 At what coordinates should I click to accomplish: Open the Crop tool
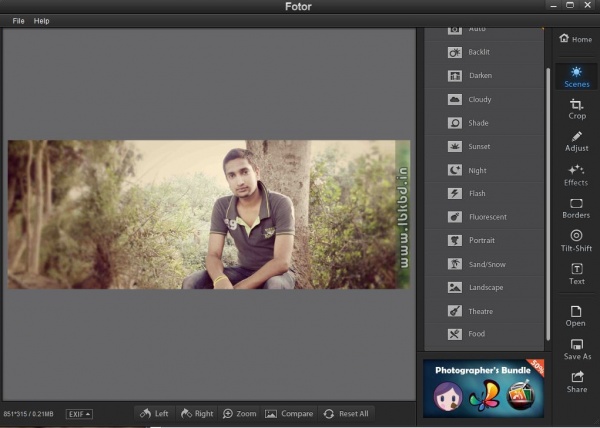click(577, 109)
